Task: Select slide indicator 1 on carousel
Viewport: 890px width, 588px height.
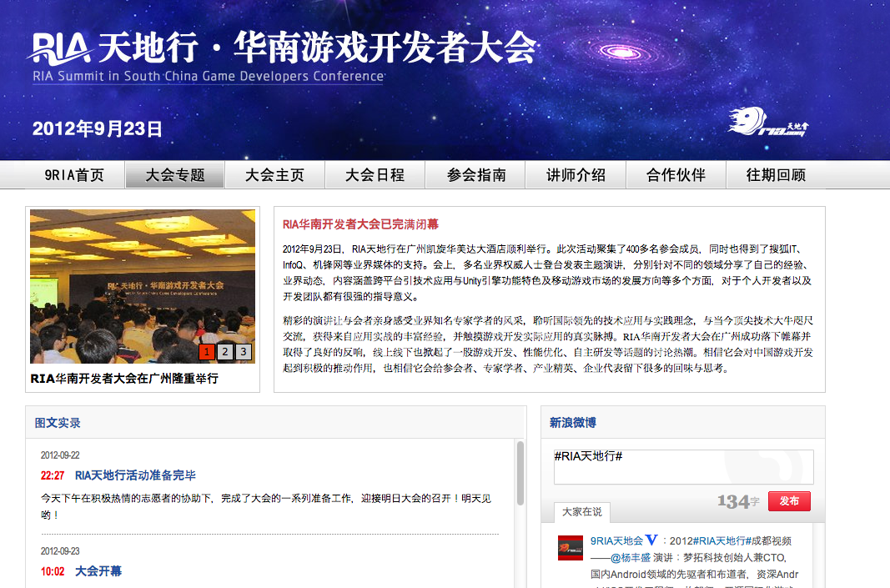Action: 207,352
